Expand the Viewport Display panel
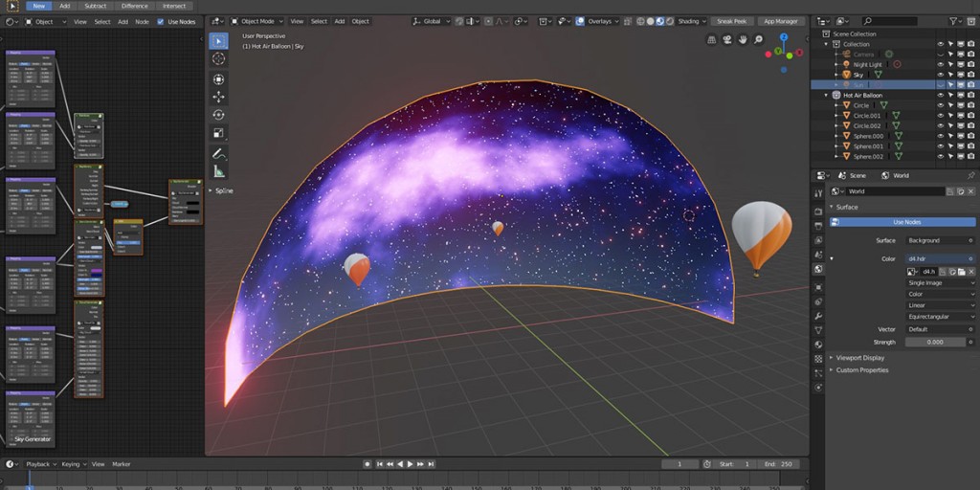This screenshot has height=490, width=980. pos(859,358)
